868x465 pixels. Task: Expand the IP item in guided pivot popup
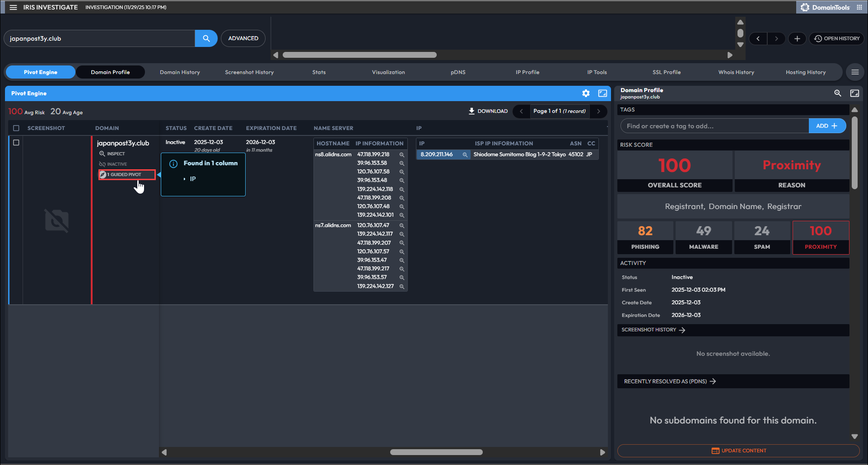[184, 179]
